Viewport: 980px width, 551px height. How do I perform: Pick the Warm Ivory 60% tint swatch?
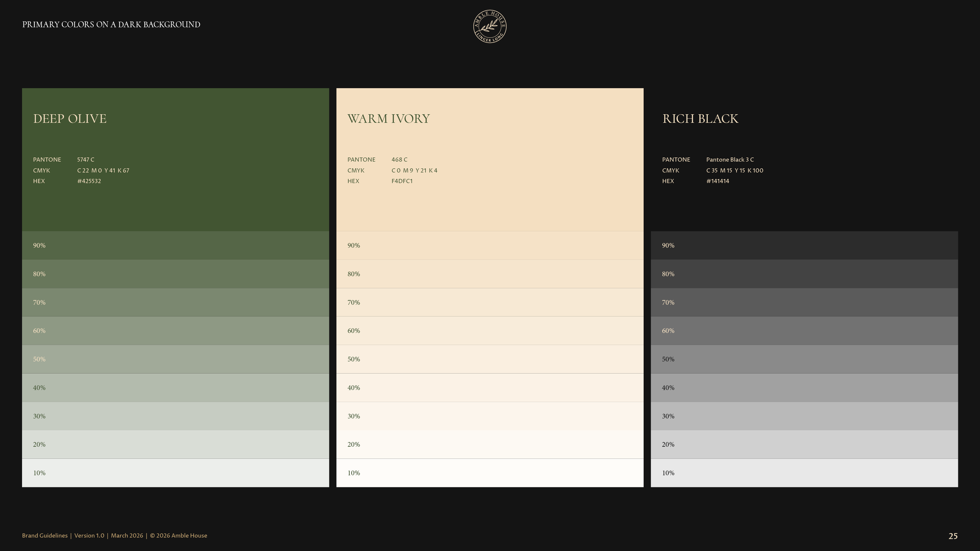tap(490, 331)
